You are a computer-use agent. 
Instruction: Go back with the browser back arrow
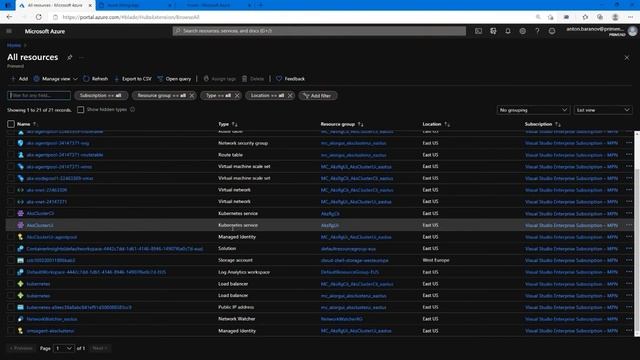[9, 17]
